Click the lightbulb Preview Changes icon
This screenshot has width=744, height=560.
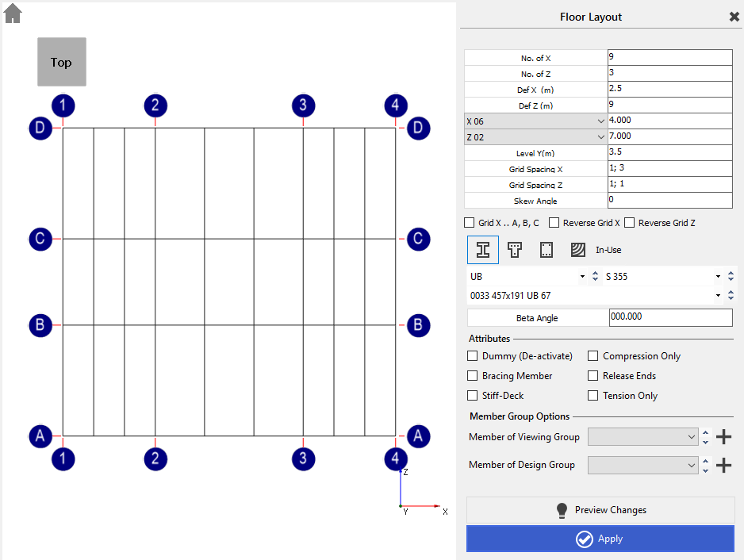pyautogui.click(x=562, y=510)
